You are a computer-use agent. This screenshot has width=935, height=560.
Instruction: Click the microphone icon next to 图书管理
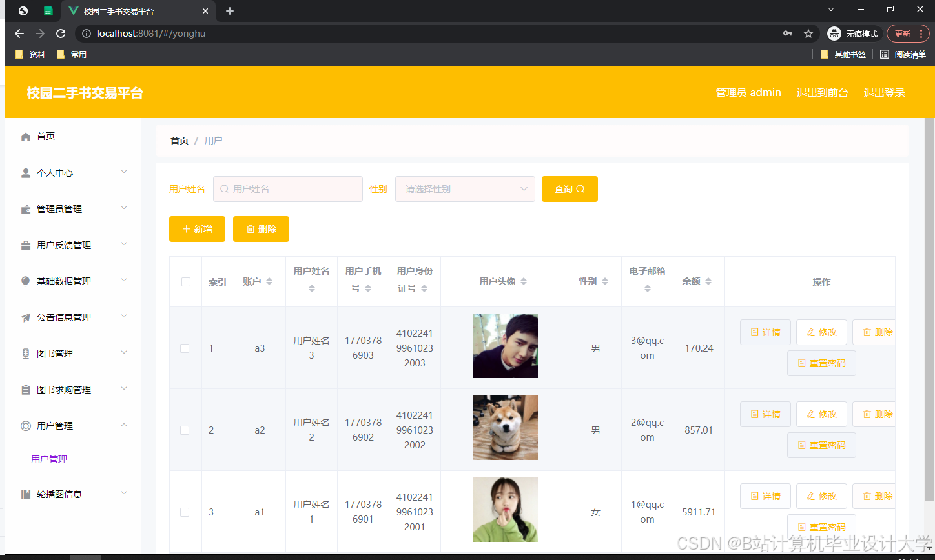(x=26, y=354)
